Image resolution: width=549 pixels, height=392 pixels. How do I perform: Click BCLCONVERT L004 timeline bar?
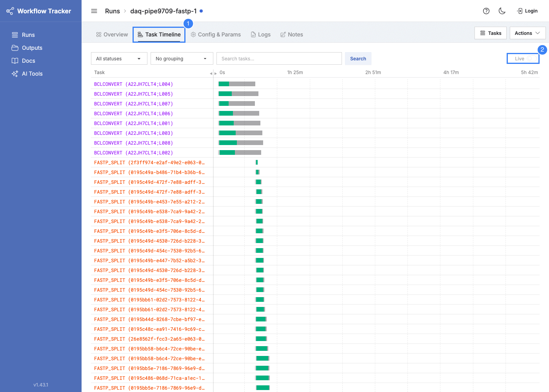237,84
